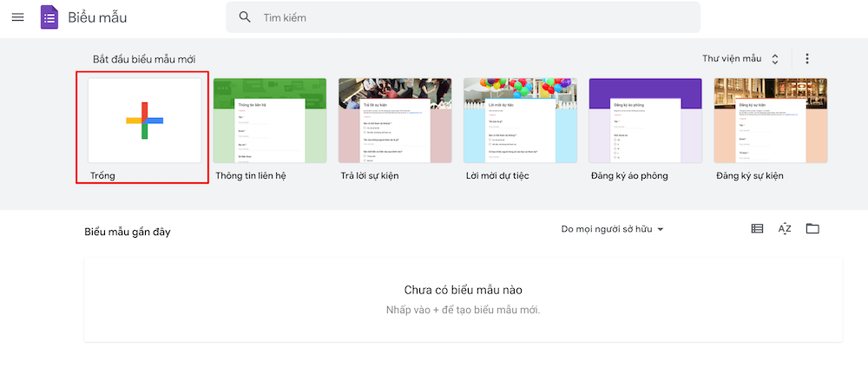Click the Lời mời dự tiệc label
The image size is (868, 374).
point(497,176)
